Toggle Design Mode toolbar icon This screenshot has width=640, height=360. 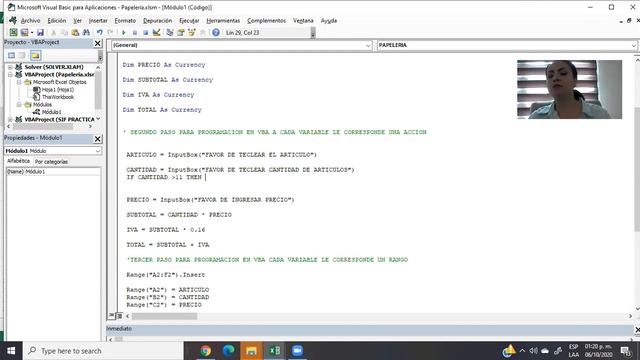tap(156, 32)
